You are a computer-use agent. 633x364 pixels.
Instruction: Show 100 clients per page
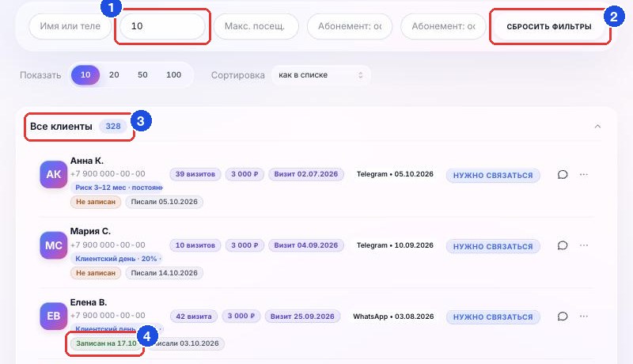[173, 75]
